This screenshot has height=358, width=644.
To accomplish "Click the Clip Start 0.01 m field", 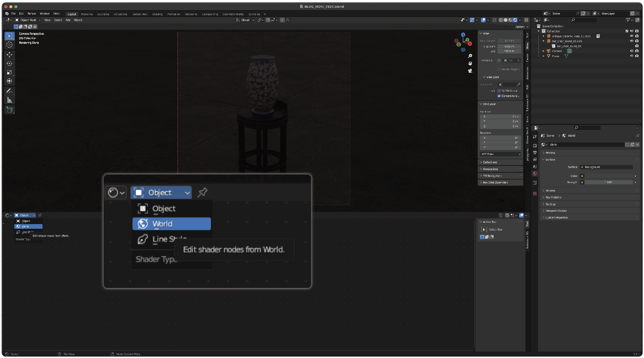I will click(x=509, y=46).
